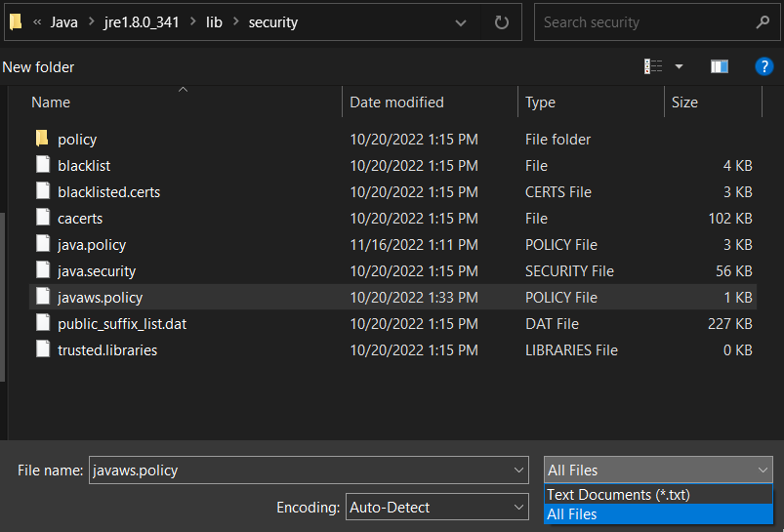
Task: Click the security breadcrumb segment
Action: [273, 22]
